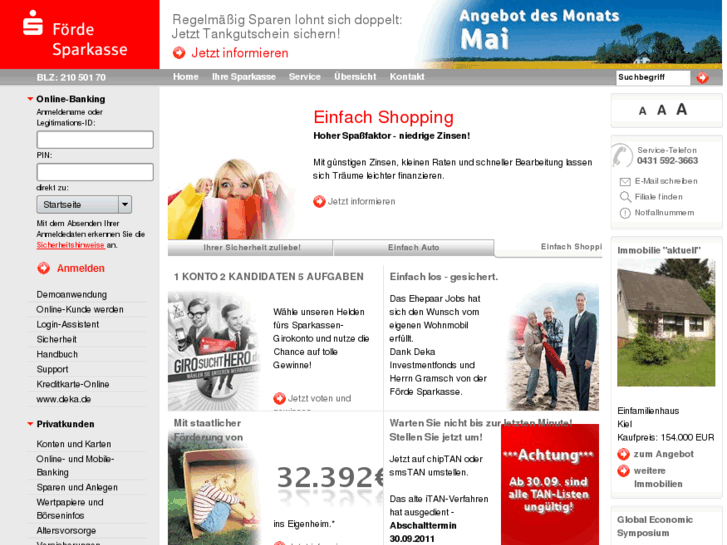Click red arrow icon beside top 'Jetzt informieren'
The width and height of the screenshot is (727, 545).
click(179, 53)
